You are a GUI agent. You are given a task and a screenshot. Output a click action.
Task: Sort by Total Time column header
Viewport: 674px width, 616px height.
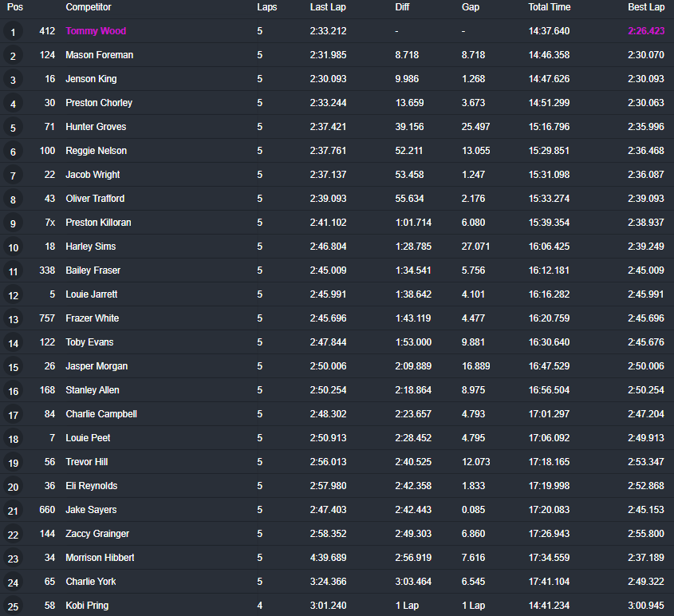tap(549, 7)
